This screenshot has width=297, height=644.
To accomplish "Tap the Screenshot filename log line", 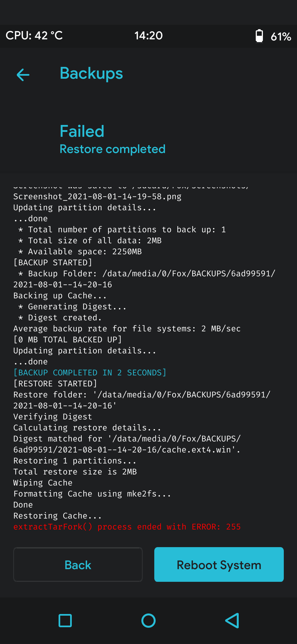I will pyautogui.click(x=97, y=197).
